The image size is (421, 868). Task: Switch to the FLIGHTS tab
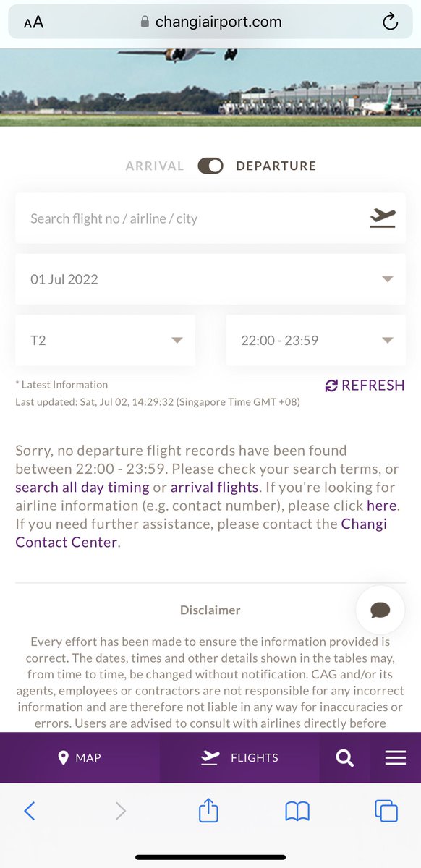point(239,757)
